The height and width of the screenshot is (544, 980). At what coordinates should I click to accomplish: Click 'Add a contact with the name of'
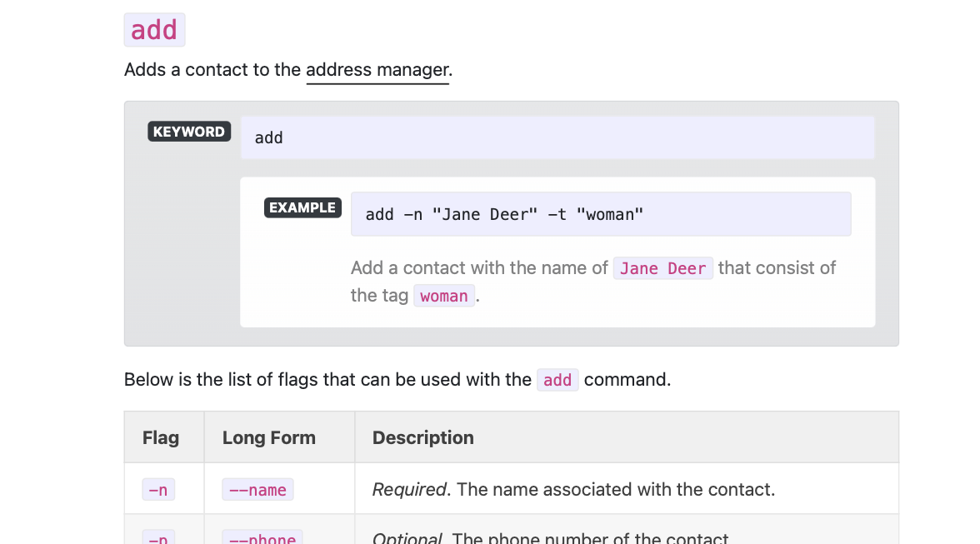[x=478, y=268]
